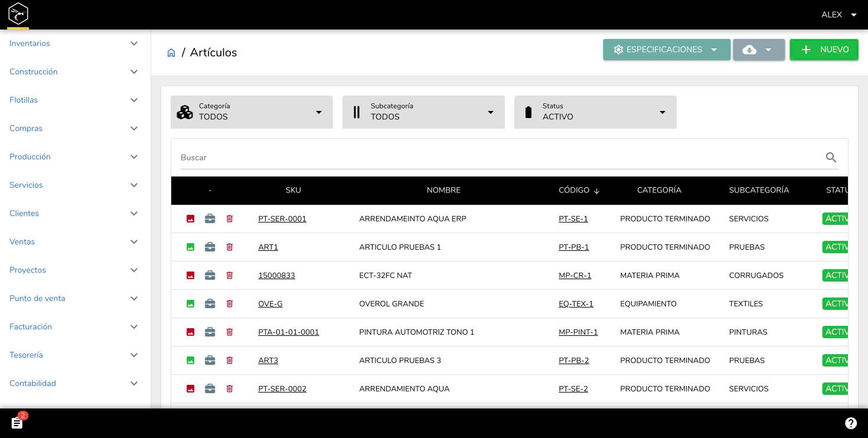868x438 pixels.
Task: Expand the Tesorería sidebar menu
Action: tap(75, 355)
